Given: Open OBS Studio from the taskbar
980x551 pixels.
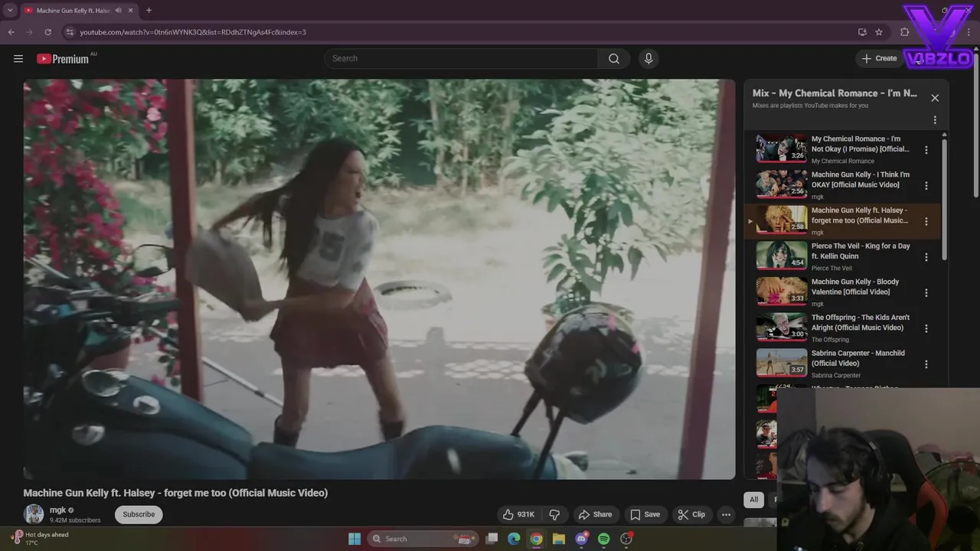Looking at the screenshot, I should [626, 539].
